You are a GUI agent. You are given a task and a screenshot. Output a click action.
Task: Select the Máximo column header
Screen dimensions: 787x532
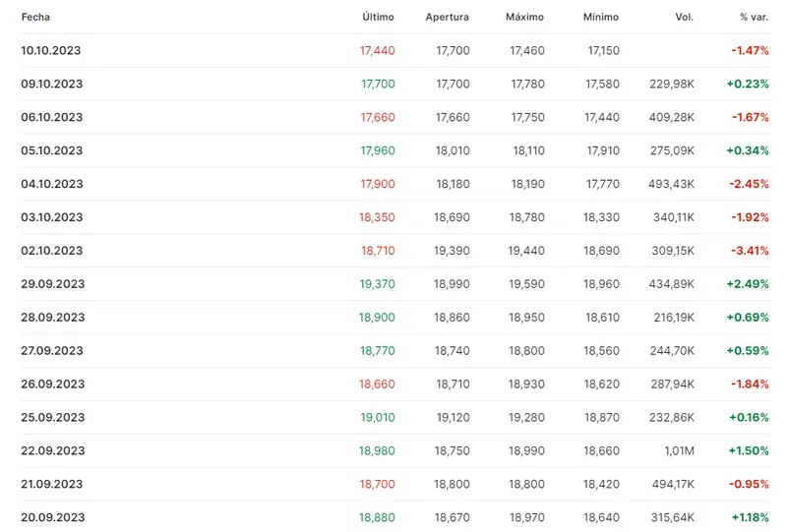pos(524,18)
